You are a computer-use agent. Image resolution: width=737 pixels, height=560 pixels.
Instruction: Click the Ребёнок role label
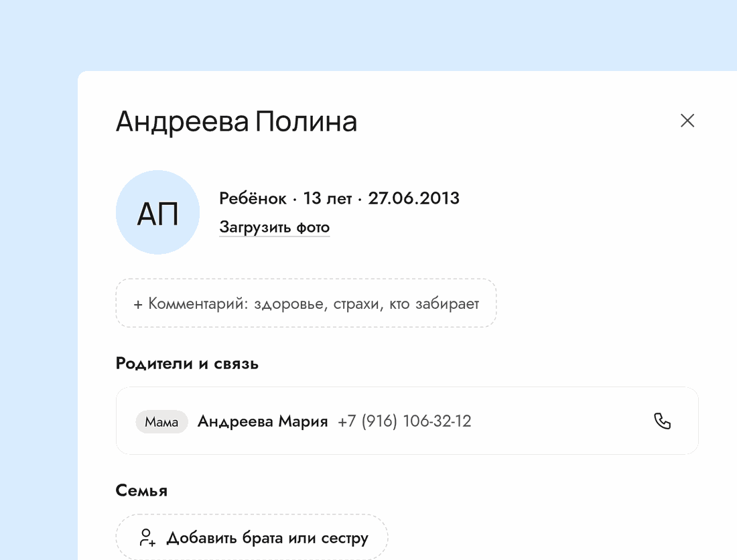(253, 198)
